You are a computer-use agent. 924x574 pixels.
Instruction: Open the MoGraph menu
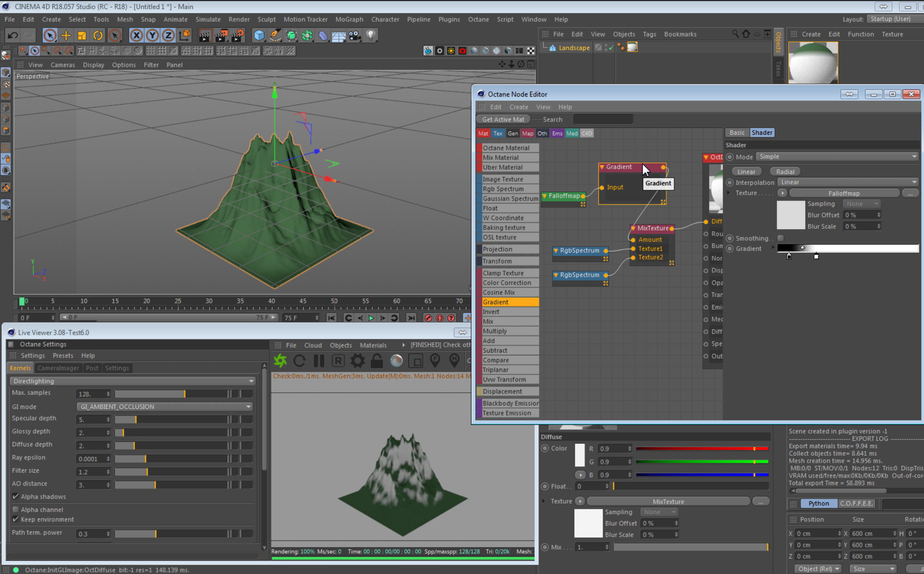click(349, 19)
